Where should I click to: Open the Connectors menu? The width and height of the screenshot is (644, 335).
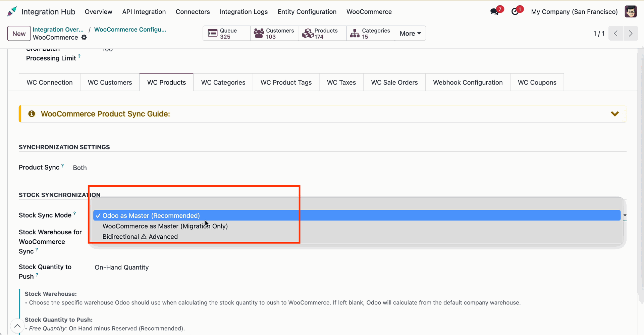coord(193,12)
